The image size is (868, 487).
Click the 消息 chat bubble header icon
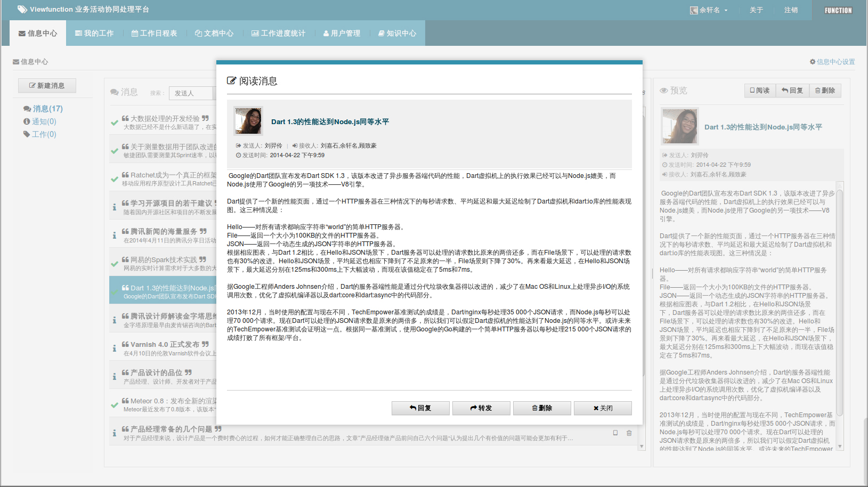[114, 92]
